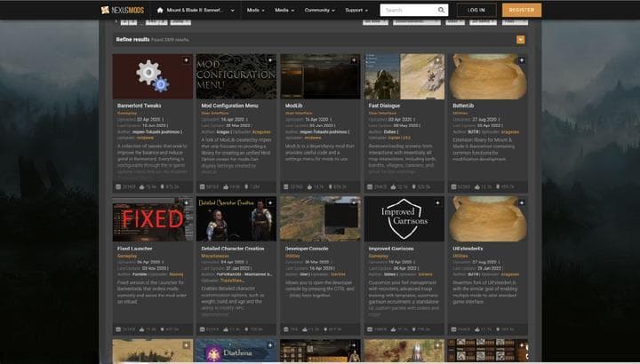This screenshot has width=640, height=364.
Task: Click Gameplay category under Bannerlord Tweaks
Action: point(127,113)
